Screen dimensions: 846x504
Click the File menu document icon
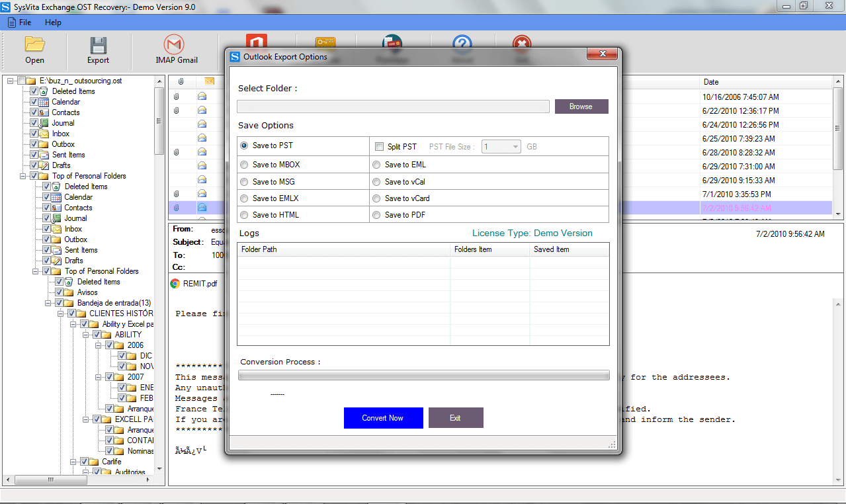click(12, 22)
